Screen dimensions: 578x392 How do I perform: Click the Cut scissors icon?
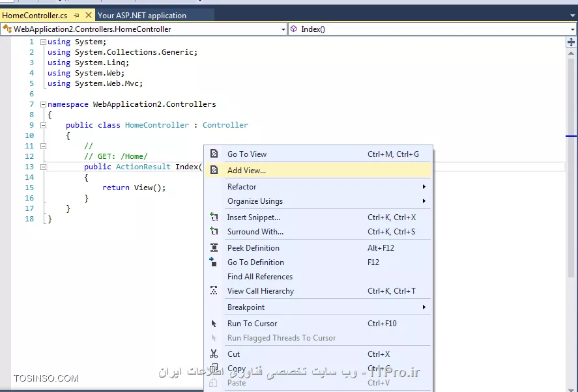coord(214,354)
